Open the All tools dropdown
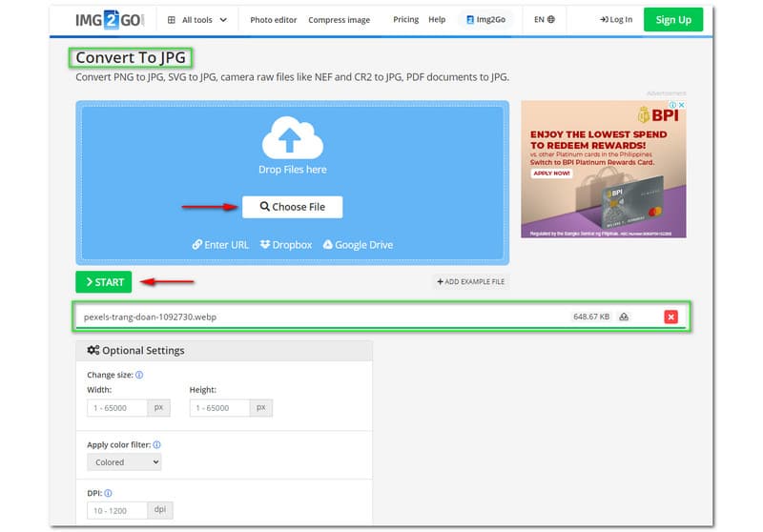 pyautogui.click(x=196, y=19)
